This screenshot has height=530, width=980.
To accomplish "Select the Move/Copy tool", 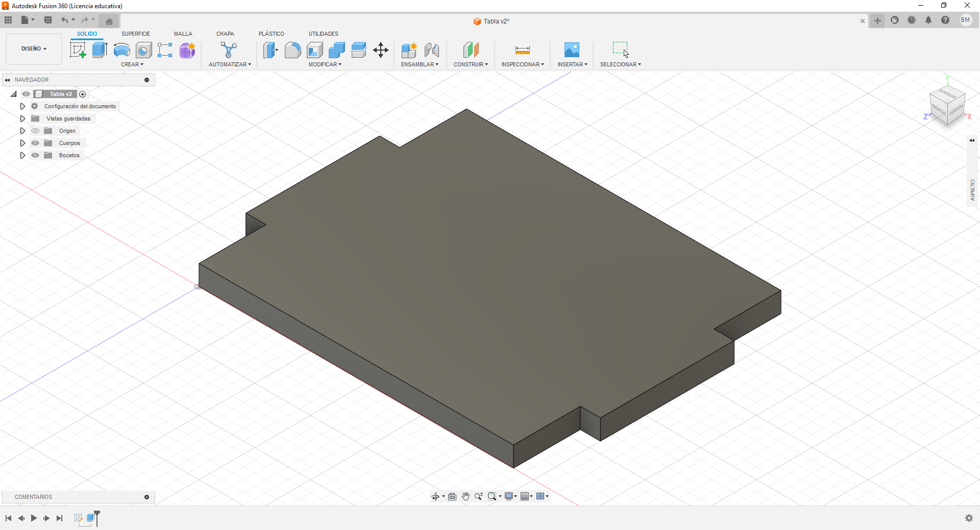I will pos(381,50).
